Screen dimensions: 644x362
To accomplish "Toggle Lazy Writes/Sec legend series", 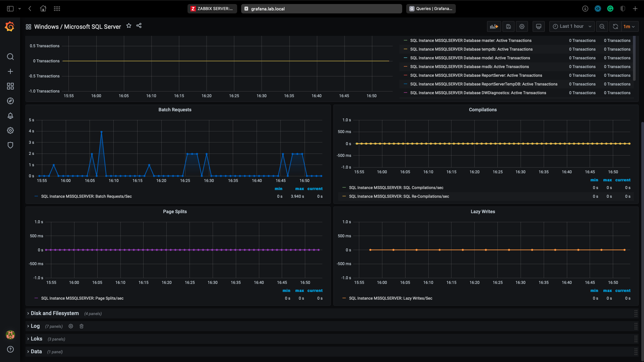I will [390, 298].
